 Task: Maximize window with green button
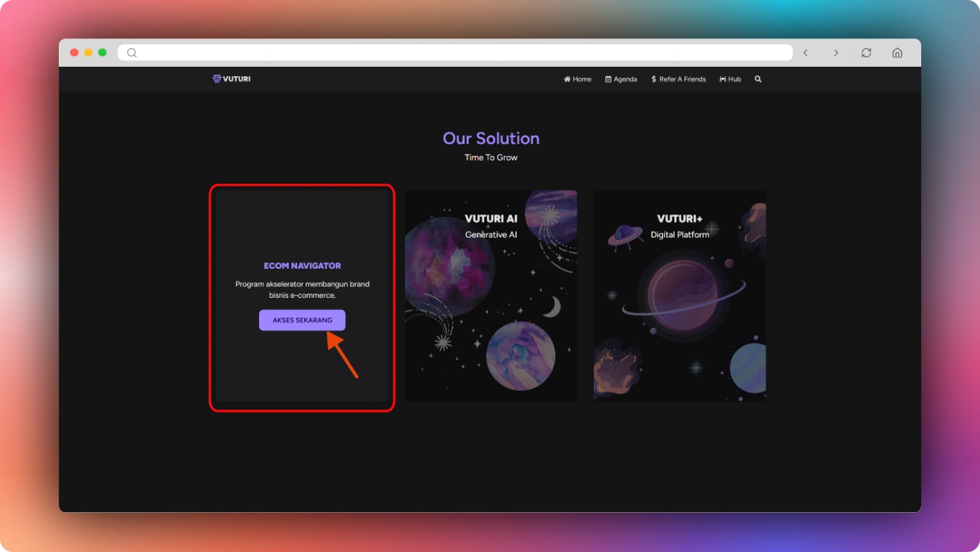point(102,52)
